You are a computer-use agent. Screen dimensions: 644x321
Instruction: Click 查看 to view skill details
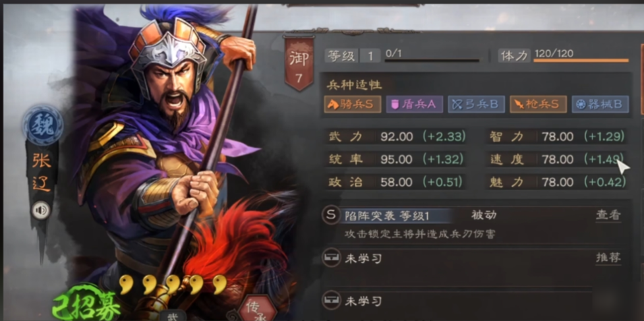pyautogui.click(x=608, y=216)
